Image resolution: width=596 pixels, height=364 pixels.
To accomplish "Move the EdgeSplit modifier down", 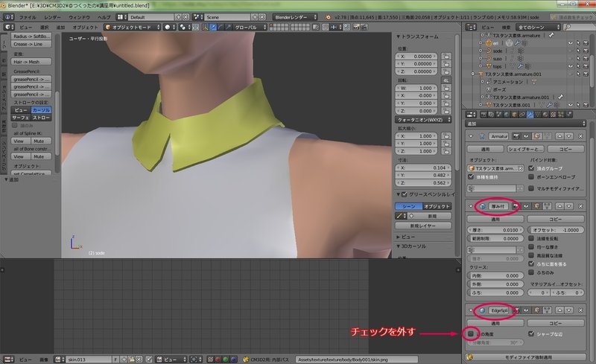I will [568, 310].
